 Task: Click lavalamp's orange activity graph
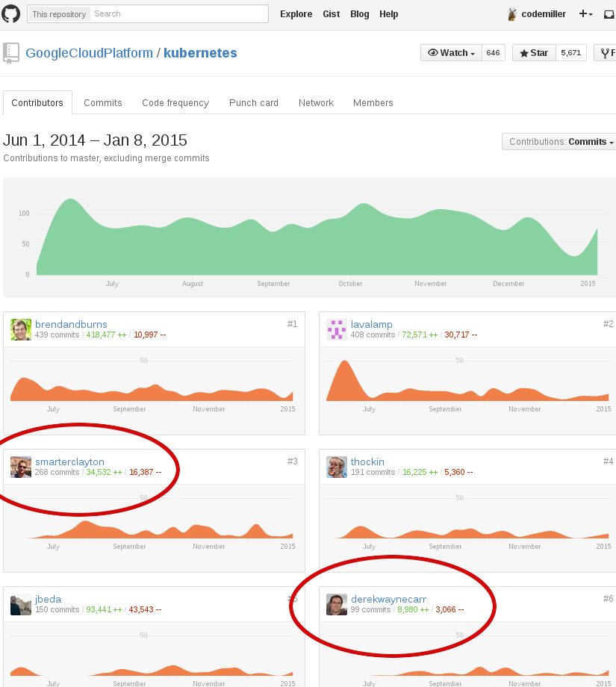[x=467, y=381]
